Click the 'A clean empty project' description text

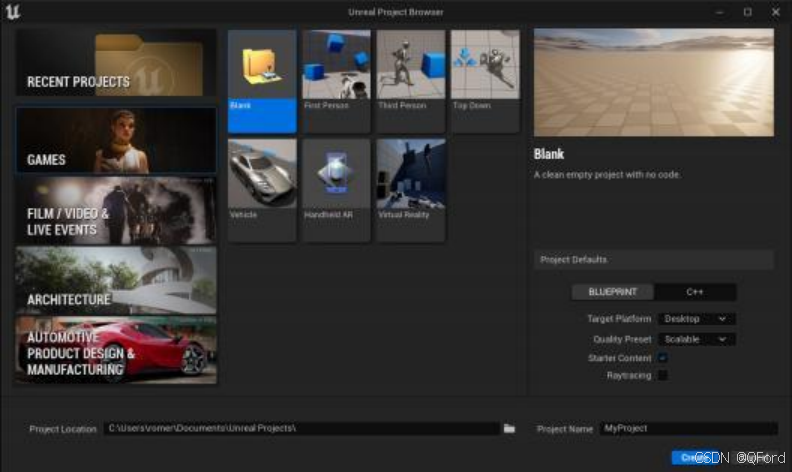607,175
